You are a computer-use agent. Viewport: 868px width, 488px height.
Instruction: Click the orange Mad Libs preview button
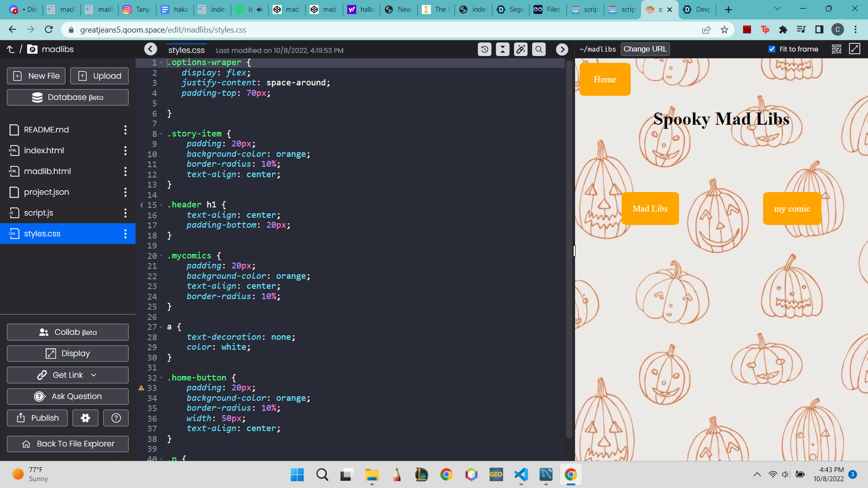pos(650,208)
